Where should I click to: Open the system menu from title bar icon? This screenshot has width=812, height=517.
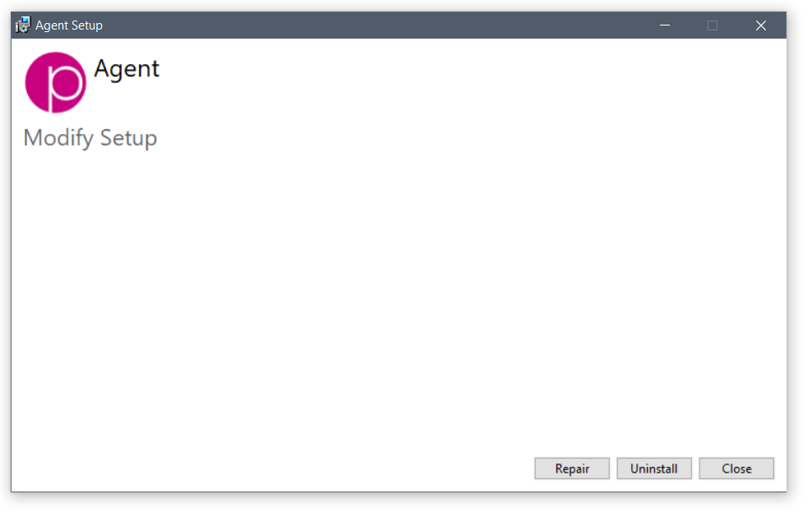point(23,25)
